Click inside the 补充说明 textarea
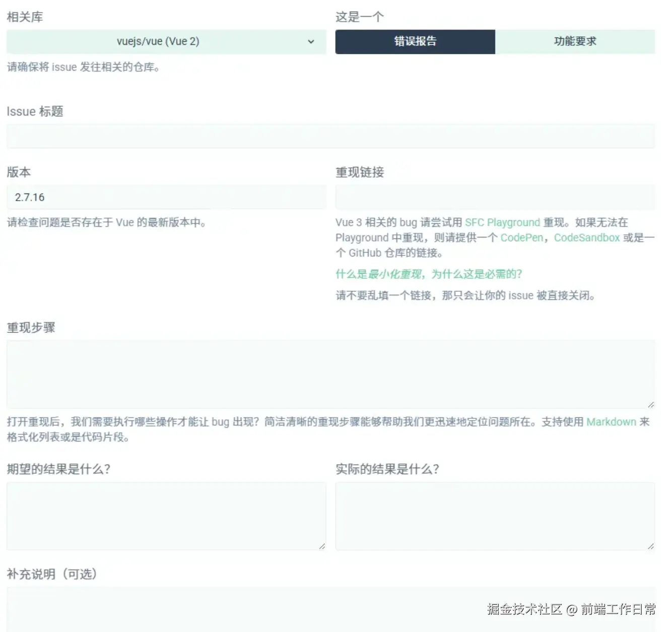The height and width of the screenshot is (632, 672). [x=330, y=609]
